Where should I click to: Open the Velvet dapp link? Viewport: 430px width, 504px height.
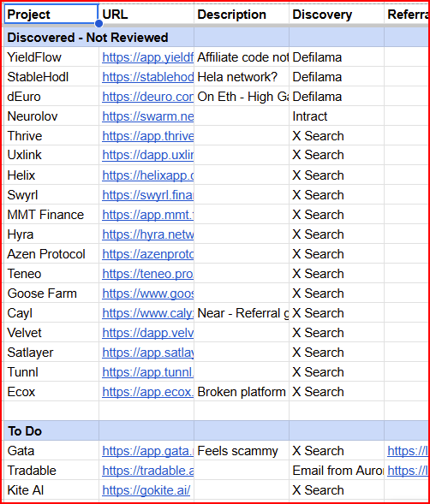click(147, 333)
